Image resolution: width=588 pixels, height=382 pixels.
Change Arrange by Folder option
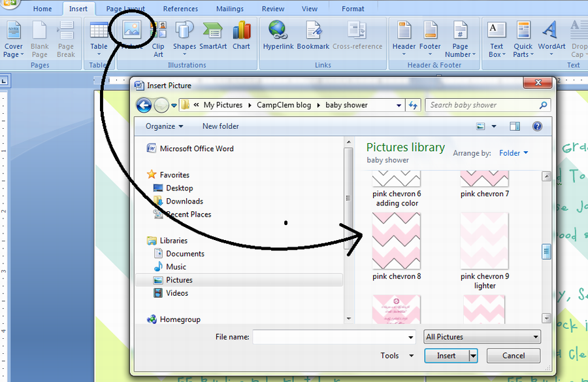(x=514, y=153)
